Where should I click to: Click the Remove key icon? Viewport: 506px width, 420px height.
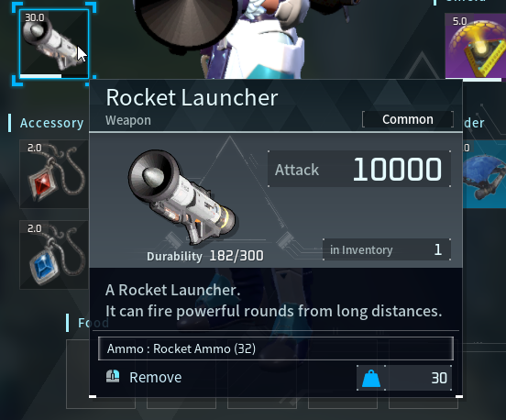pyautogui.click(x=113, y=376)
